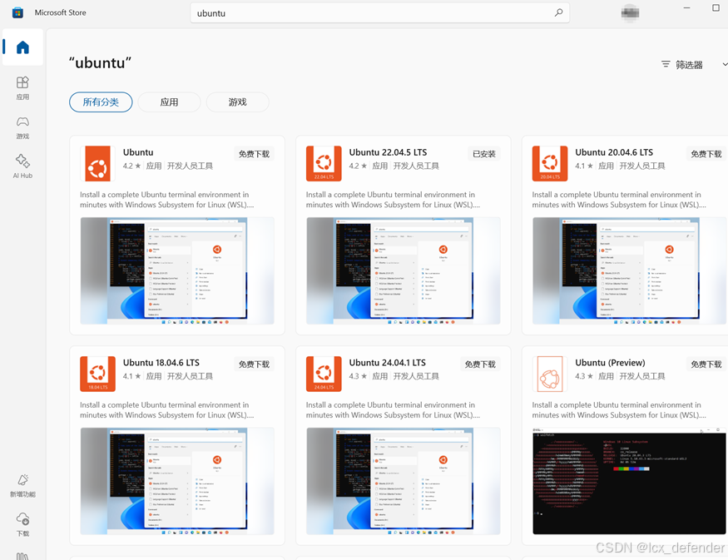Select the 所有分类 category tab
Screen dimensions: 728x560
point(101,102)
